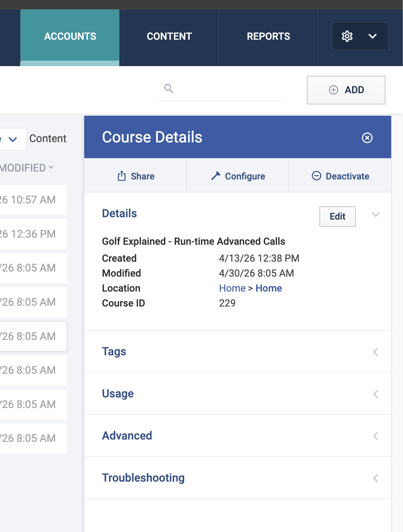
Task: Click the plus icon in ADD button
Action: 333,90
